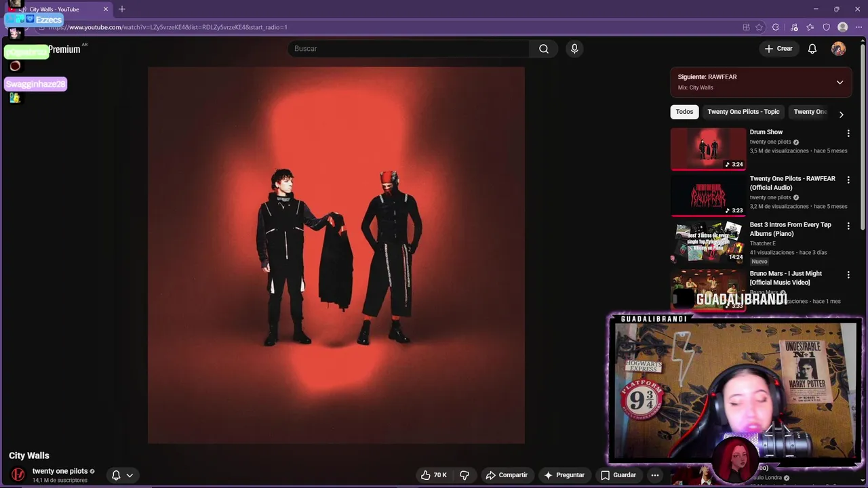Type in the Buscar search field
The height and width of the screenshot is (488, 868).
click(x=408, y=49)
